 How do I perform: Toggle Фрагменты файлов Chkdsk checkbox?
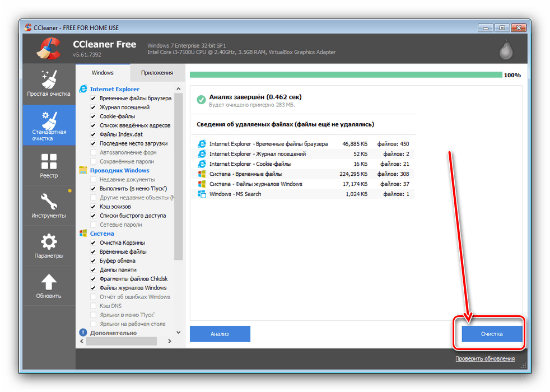[94, 279]
